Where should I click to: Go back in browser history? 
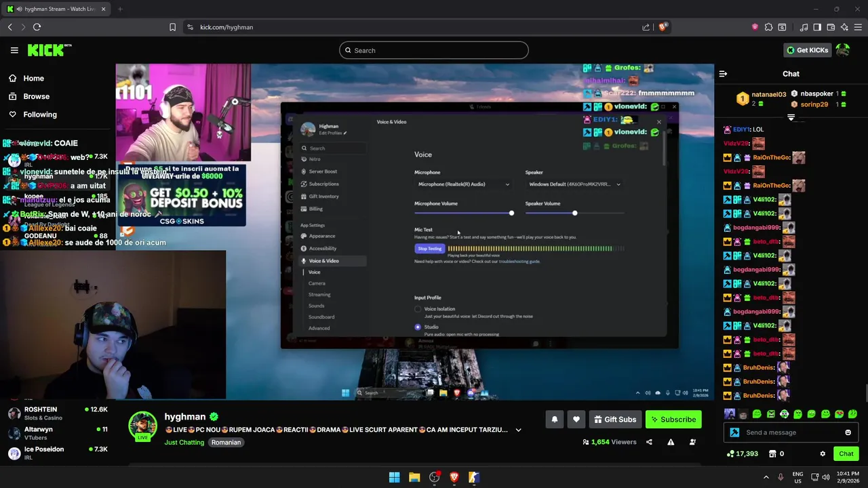(x=9, y=27)
